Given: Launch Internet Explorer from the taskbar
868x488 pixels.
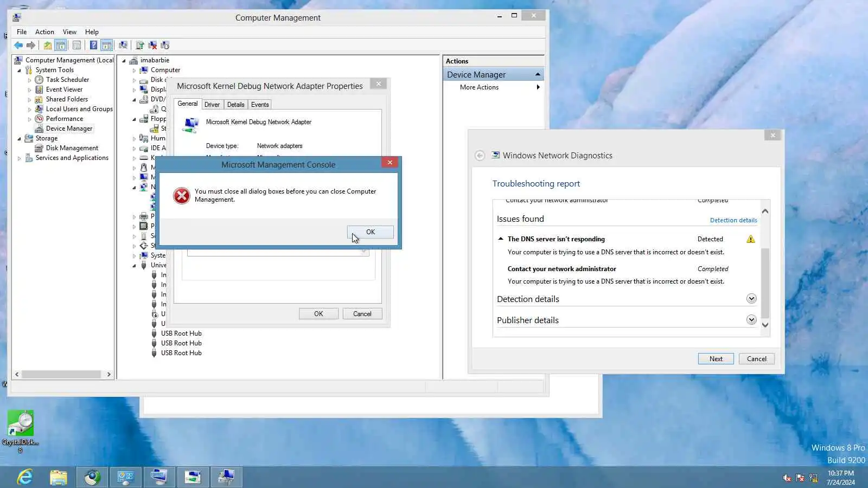Looking at the screenshot, I should coord(25,477).
